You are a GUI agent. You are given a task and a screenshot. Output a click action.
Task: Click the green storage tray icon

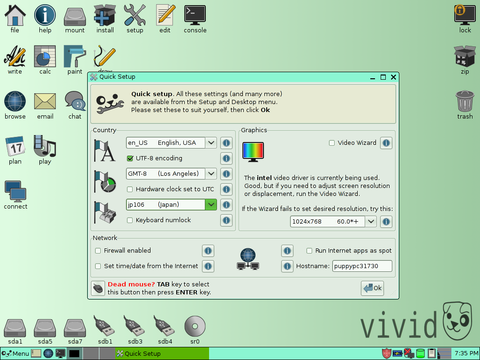[421, 353]
